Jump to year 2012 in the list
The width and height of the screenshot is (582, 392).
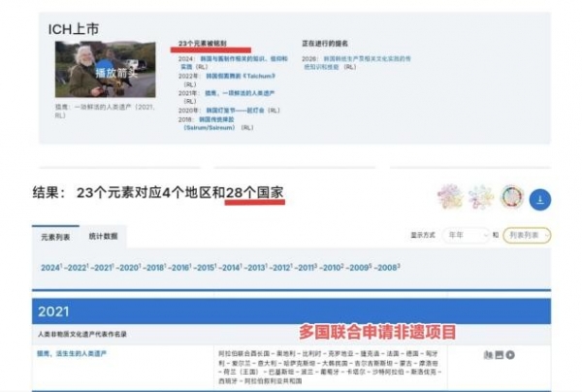[282, 268]
